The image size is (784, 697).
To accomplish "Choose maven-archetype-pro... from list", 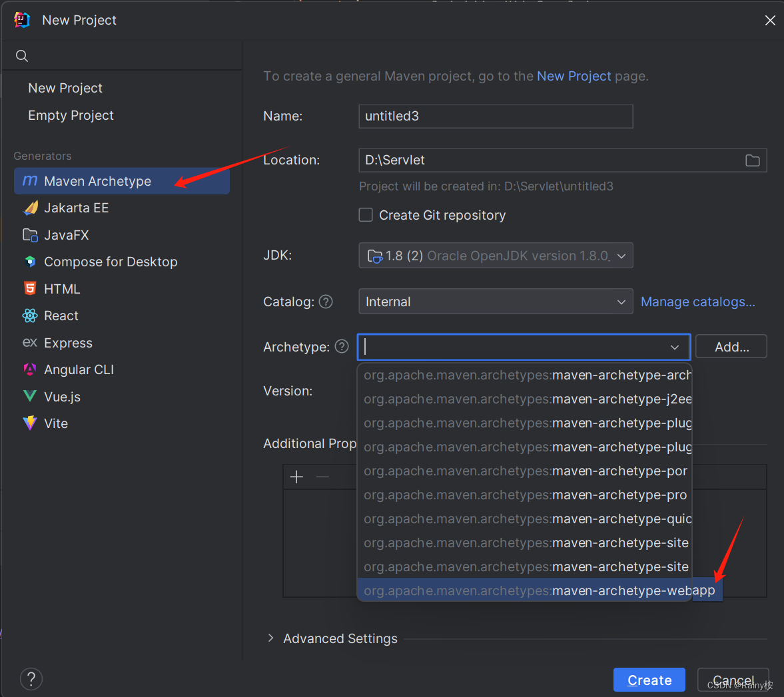I will [524, 495].
